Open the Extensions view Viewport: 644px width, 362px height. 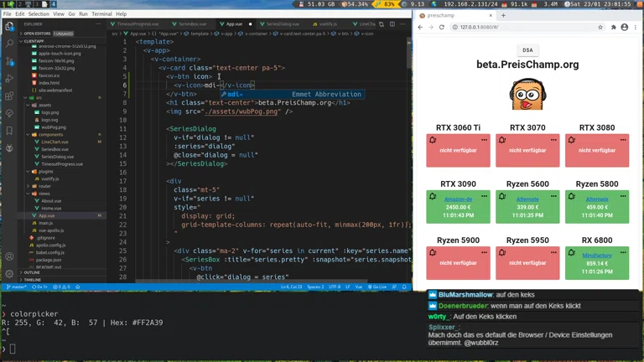pos(10,96)
